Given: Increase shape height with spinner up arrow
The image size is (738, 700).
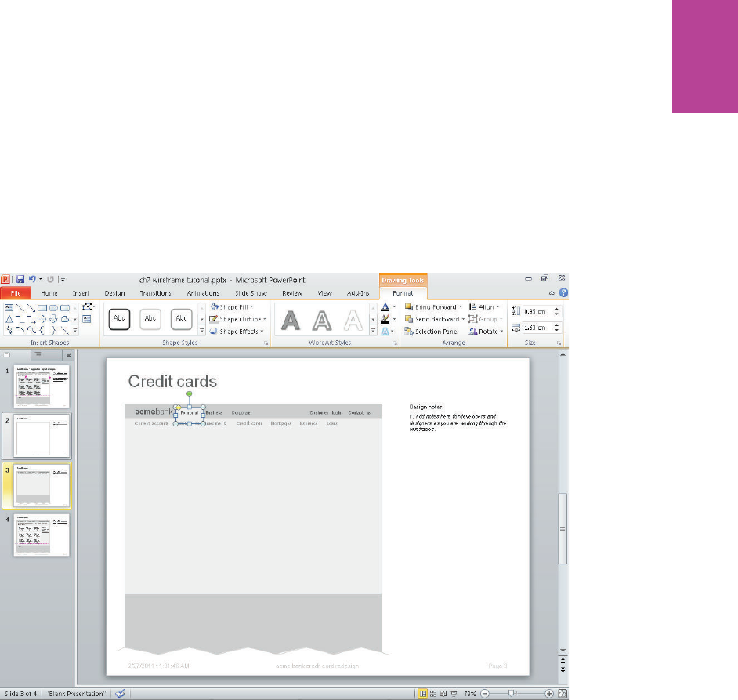Looking at the screenshot, I should pyautogui.click(x=557, y=309).
